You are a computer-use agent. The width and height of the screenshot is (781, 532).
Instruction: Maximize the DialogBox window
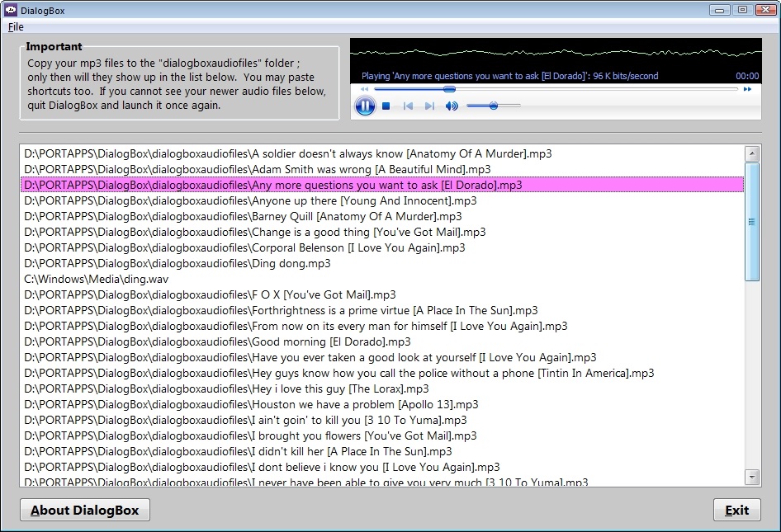pyautogui.click(x=742, y=10)
